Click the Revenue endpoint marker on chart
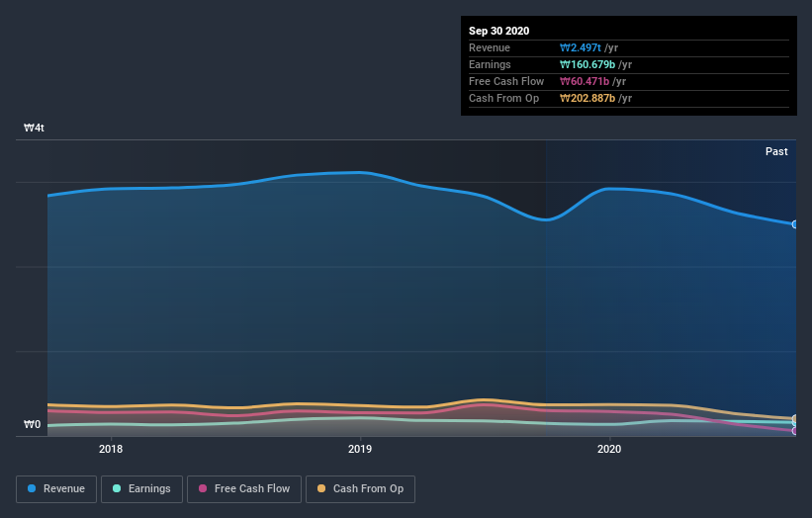The image size is (812, 518). 795,224
